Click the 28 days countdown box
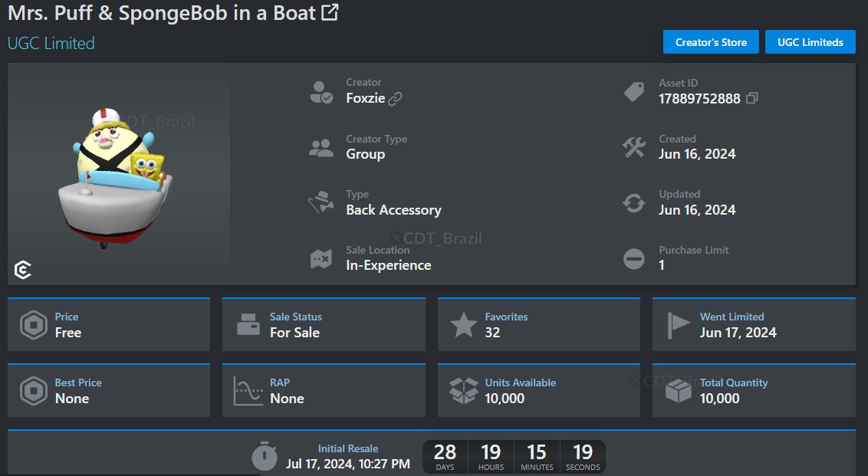 coord(445,457)
